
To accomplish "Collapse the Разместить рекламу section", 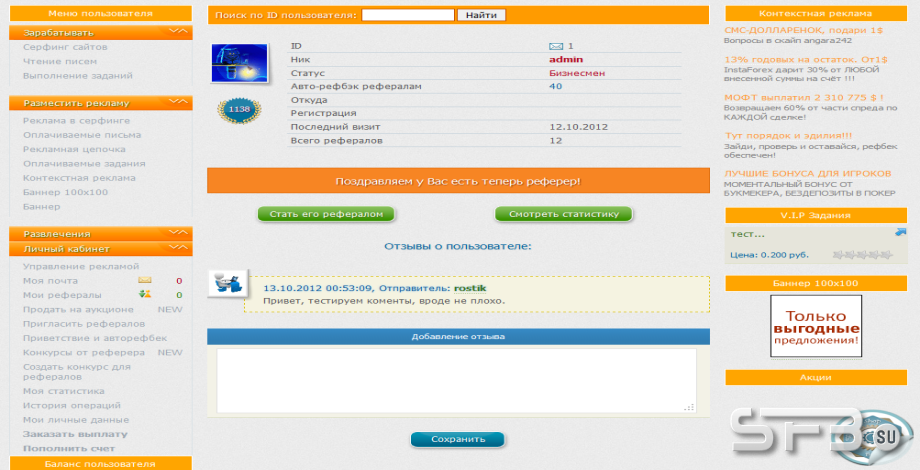I will [178, 102].
